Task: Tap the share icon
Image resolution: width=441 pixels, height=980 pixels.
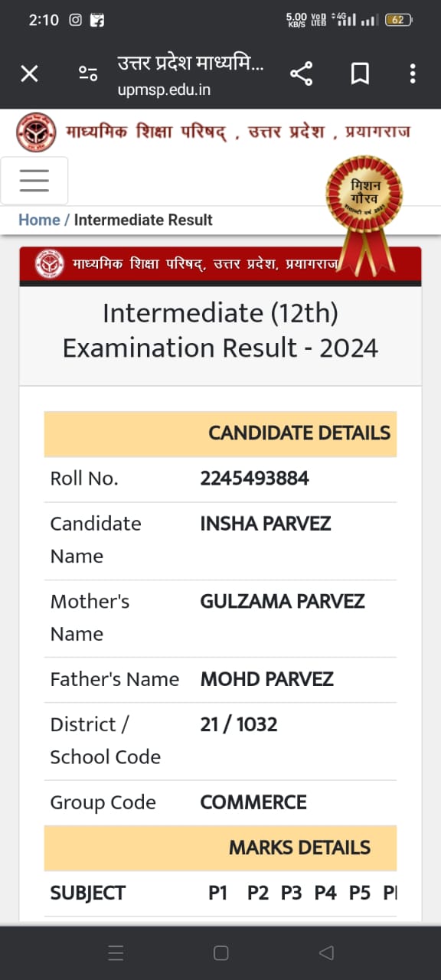Action: [x=301, y=73]
